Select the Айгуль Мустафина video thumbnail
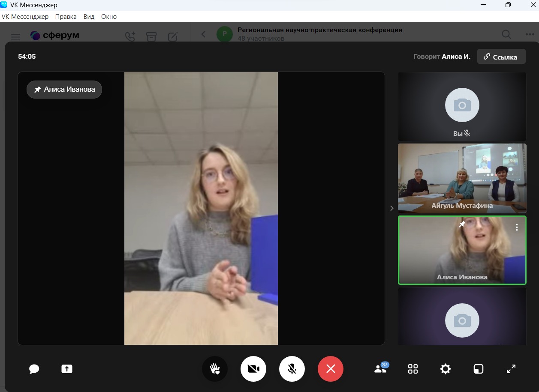This screenshot has height=392, width=539. 462,178
